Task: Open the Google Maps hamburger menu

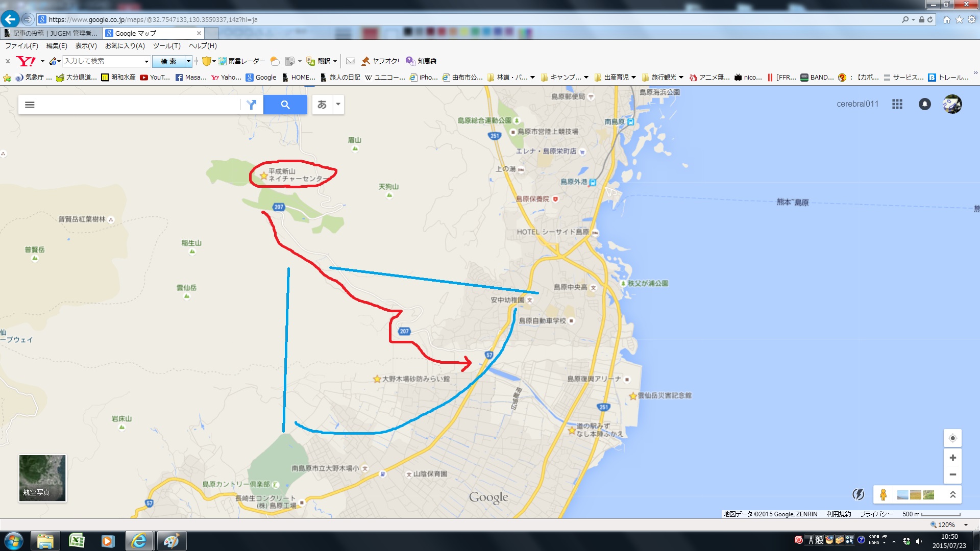Action: 30,105
